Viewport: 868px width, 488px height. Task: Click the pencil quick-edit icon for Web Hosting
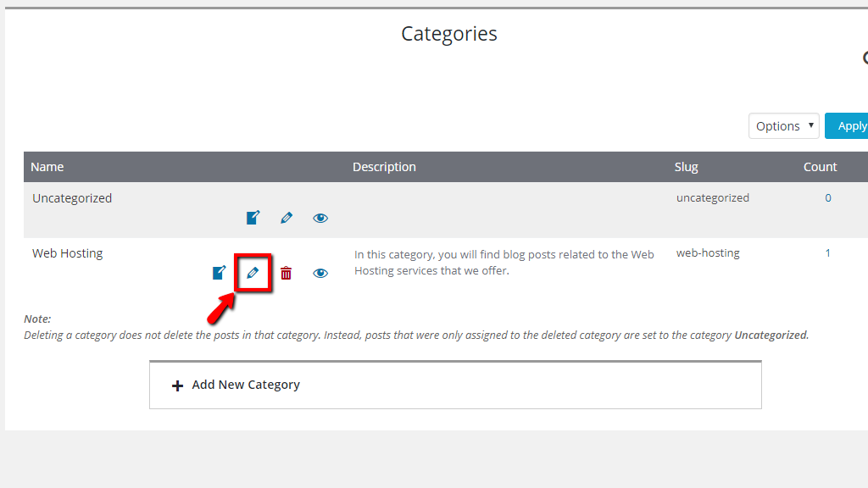(253, 273)
